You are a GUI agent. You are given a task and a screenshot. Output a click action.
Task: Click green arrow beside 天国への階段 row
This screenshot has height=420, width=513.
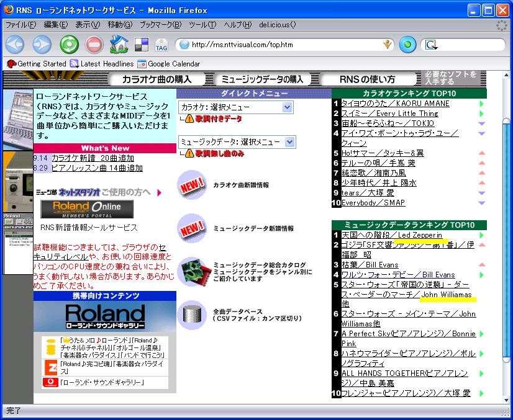pyautogui.click(x=481, y=235)
